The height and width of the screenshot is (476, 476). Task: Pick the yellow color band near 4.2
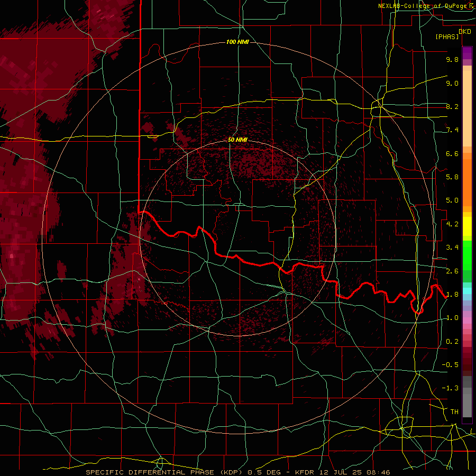[x=467, y=226]
